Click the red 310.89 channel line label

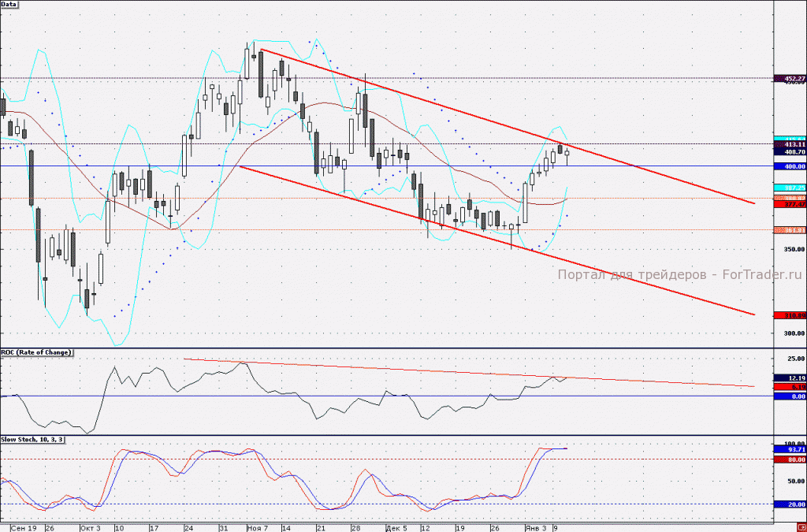(790, 315)
